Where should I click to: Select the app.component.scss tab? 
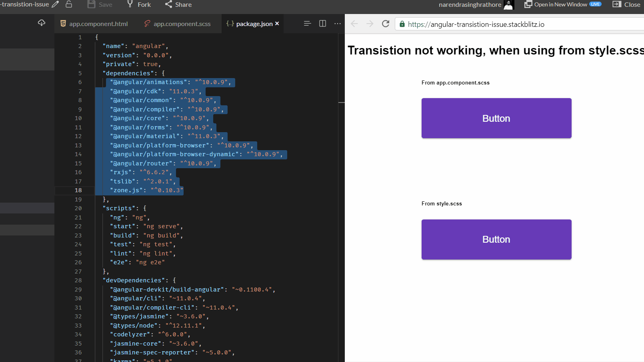coord(182,24)
